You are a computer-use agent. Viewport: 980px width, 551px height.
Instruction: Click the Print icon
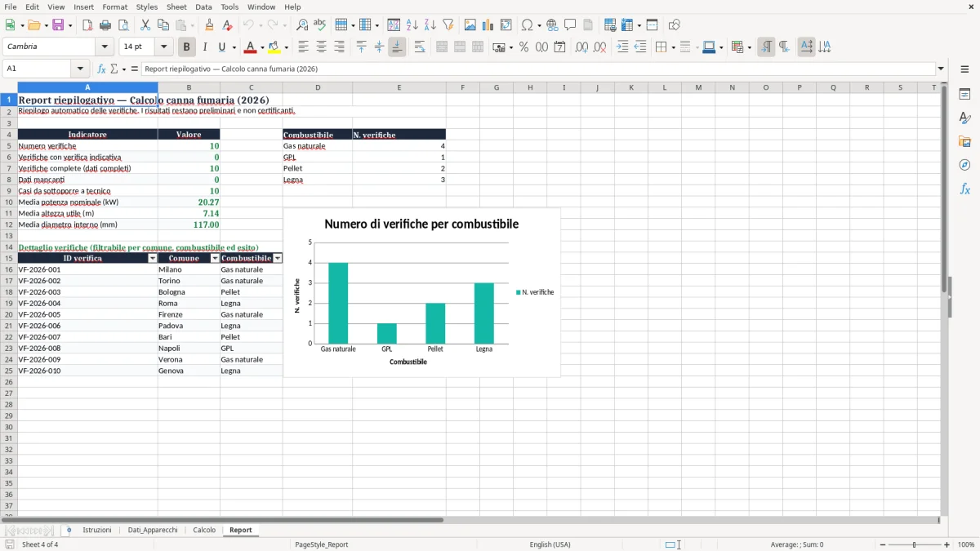(105, 25)
